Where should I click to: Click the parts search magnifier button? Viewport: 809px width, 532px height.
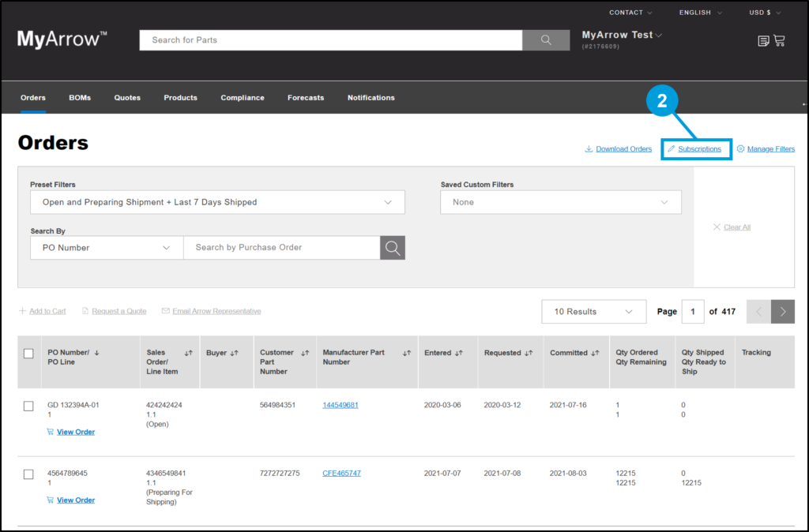(545, 39)
